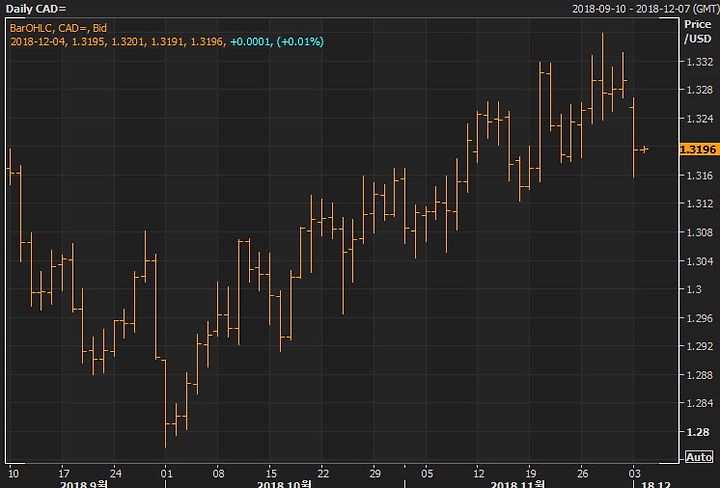The image size is (720, 488).
Task: Click the 22 date label on the time axis
Action: [x=323, y=473]
